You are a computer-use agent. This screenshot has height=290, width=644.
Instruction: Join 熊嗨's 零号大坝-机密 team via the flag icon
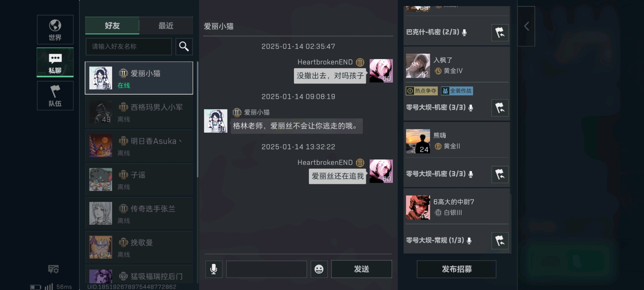(500, 174)
